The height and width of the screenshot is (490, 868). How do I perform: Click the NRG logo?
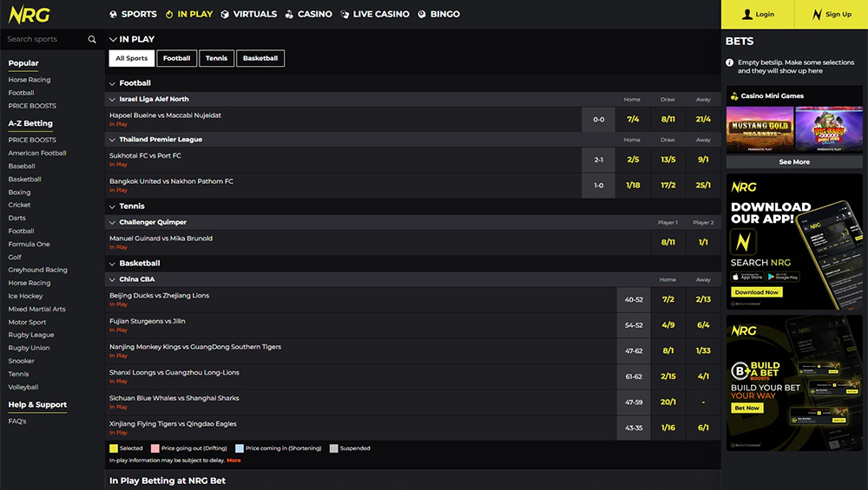30,15
